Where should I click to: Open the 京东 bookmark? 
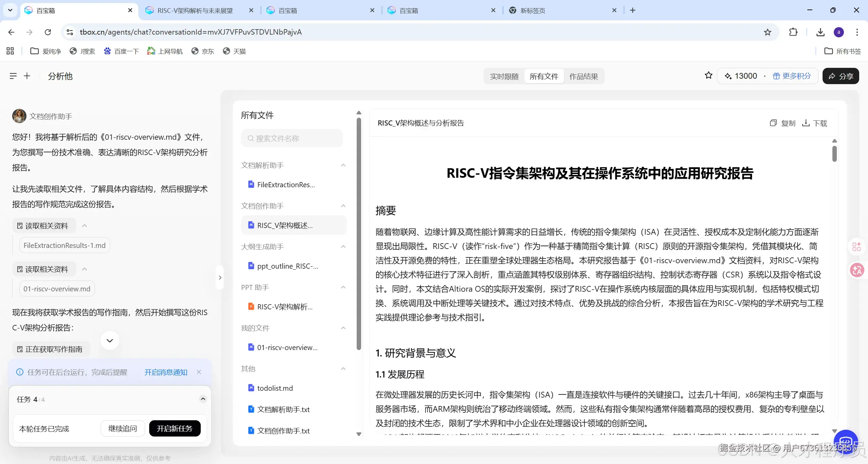click(x=202, y=51)
